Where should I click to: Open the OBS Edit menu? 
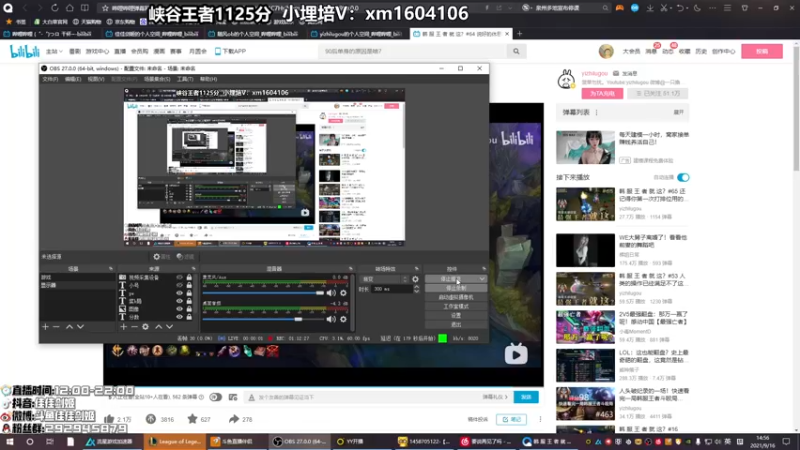click(73, 79)
